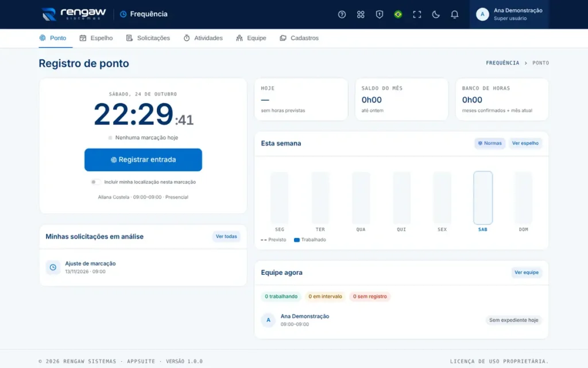
Task: Open the Cadastros tab
Action: [299, 38]
